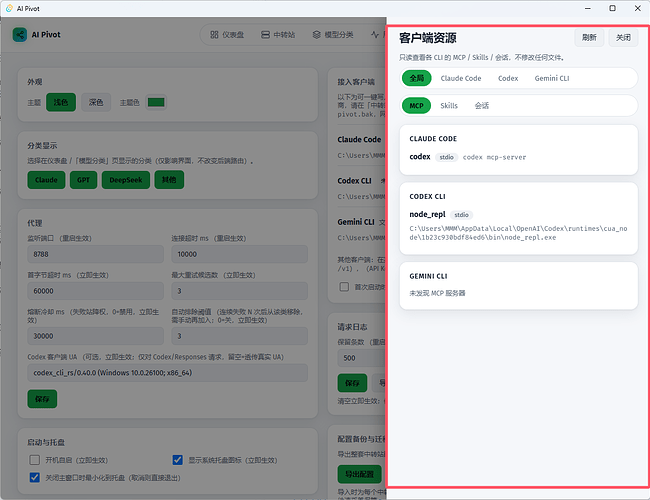Click the 首字节超时 field showing 60000
The image size is (650, 500).
[96, 291]
